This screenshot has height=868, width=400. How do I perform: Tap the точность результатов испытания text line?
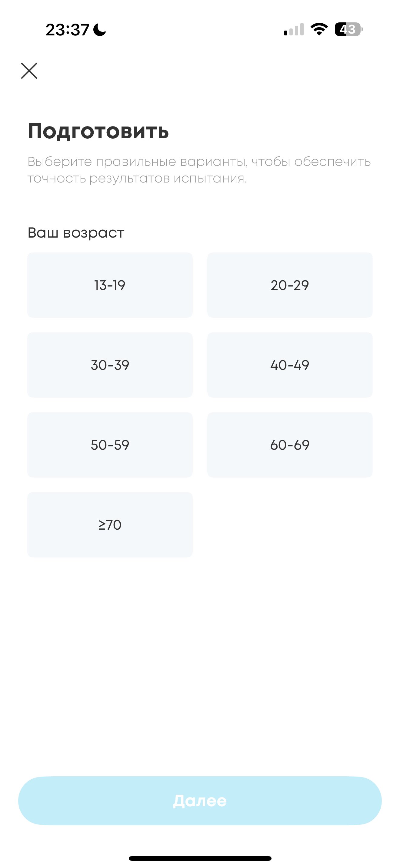coord(137,179)
